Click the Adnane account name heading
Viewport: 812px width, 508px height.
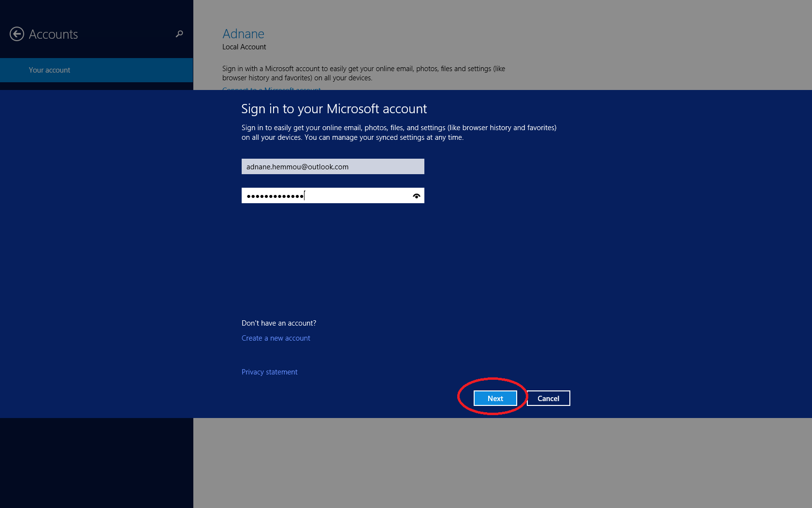[243, 34]
